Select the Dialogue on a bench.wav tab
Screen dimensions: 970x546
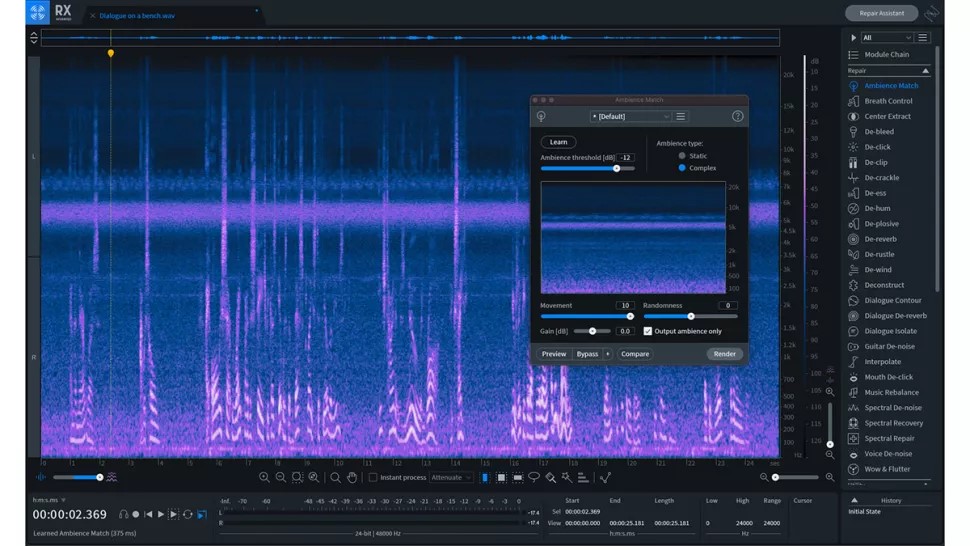pos(137,16)
